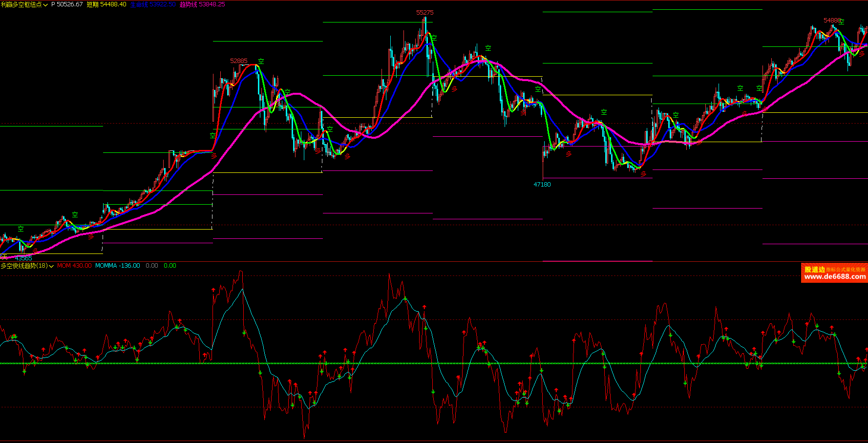The image size is (868, 443).
Task: Select the 短期 54488.40 line label
Action: pos(106,4)
